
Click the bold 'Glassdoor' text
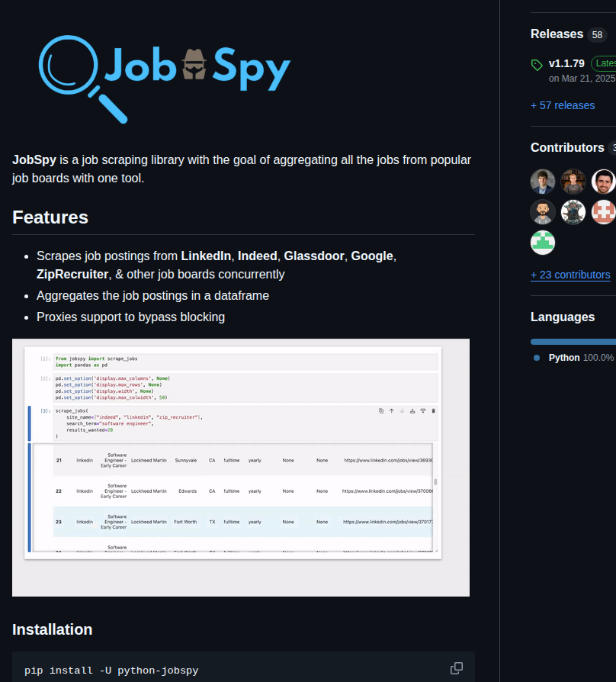click(314, 256)
